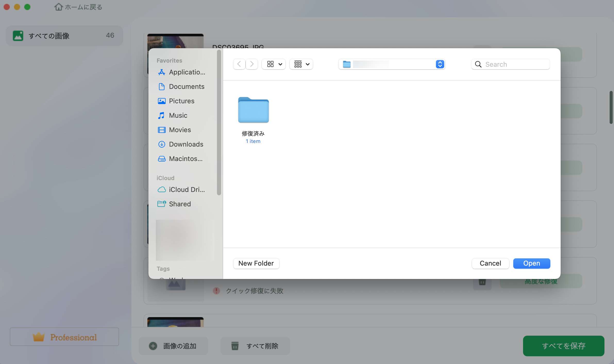Select Movies in the sidebar
Viewport: 614px width, 364px height.
pyautogui.click(x=180, y=130)
